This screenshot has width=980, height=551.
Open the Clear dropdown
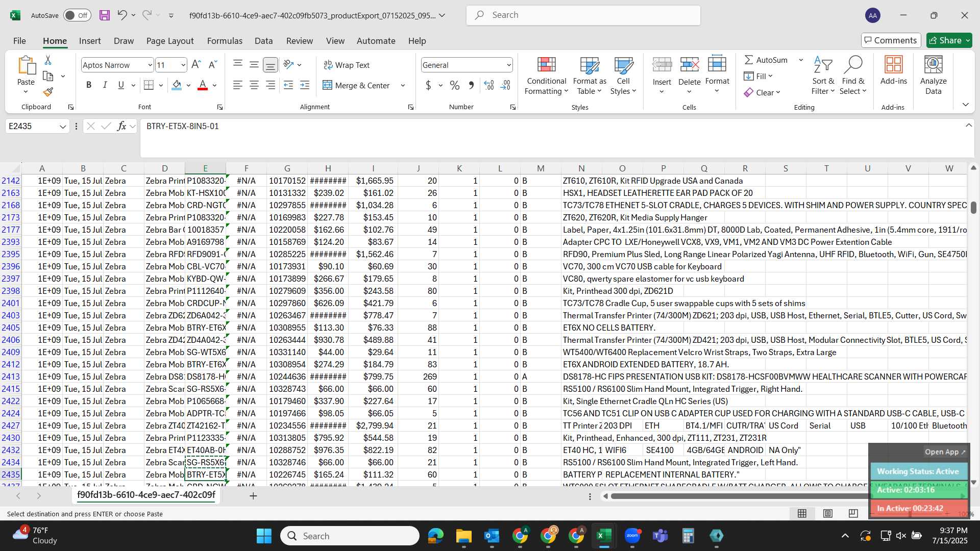(762, 92)
